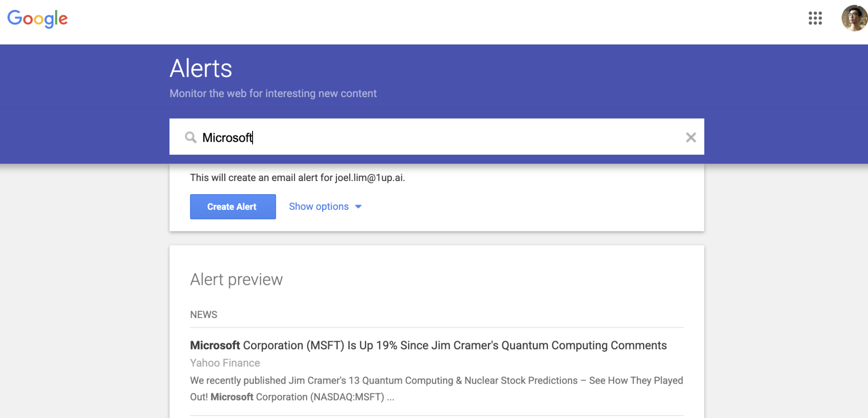Click the Jim Cramer's 13 Quantum article snippet
This screenshot has height=418, width=868.
(x=437, y=389)
